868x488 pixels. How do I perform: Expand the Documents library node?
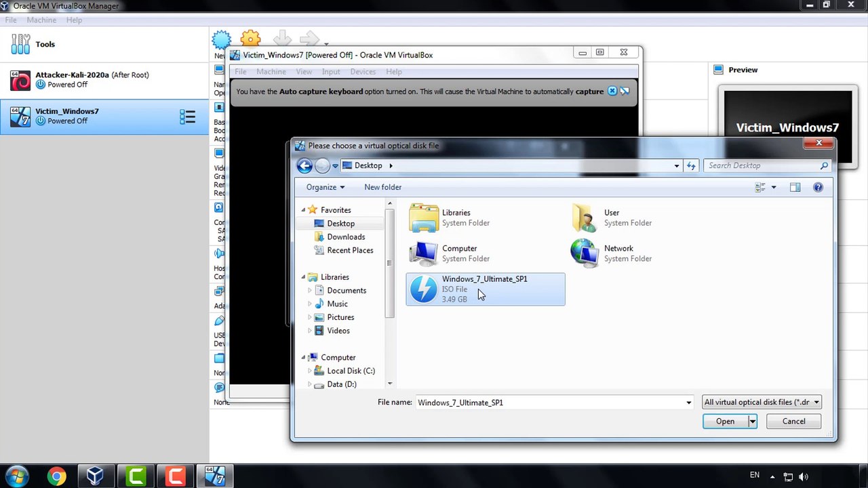click(x=310, y=290)
